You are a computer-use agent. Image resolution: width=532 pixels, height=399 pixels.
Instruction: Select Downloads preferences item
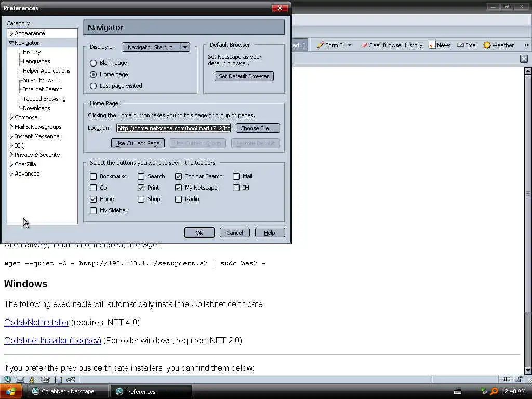[36, 108]
